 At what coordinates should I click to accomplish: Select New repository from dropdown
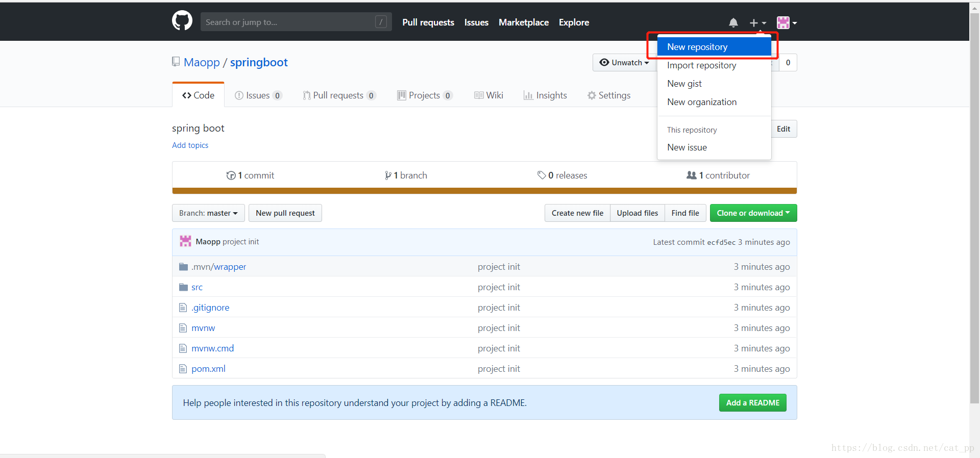pyautogui.click(x=714, y=47)
